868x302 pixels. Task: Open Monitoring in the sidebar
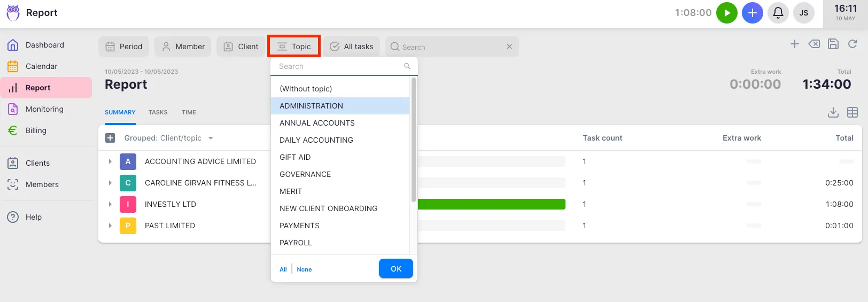point(44,109)
